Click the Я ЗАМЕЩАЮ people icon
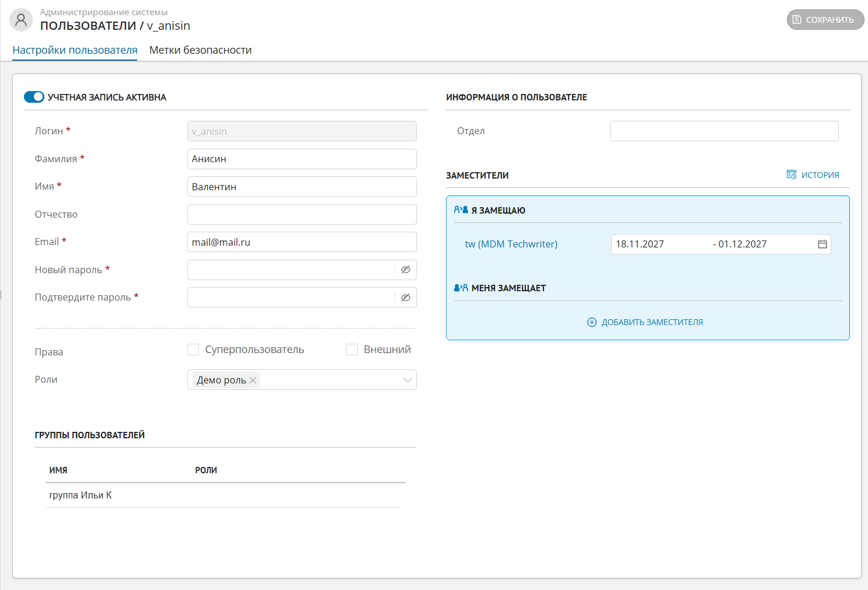The width and height of the screenshot is (868, 590). pyautogui.click(x=461, y=210)
